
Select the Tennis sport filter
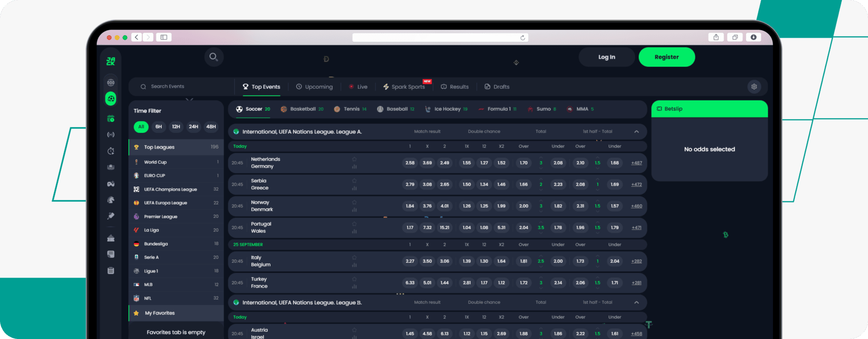pyautogui.click(x=351, y=109)
